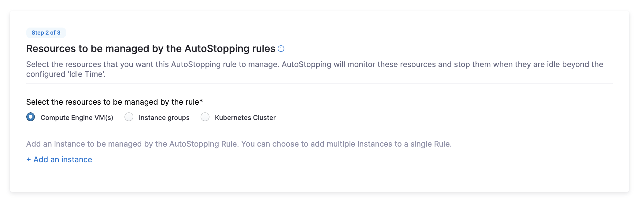Click the info icon beside the heading
The image size is (644, 202).
point(281,49)
